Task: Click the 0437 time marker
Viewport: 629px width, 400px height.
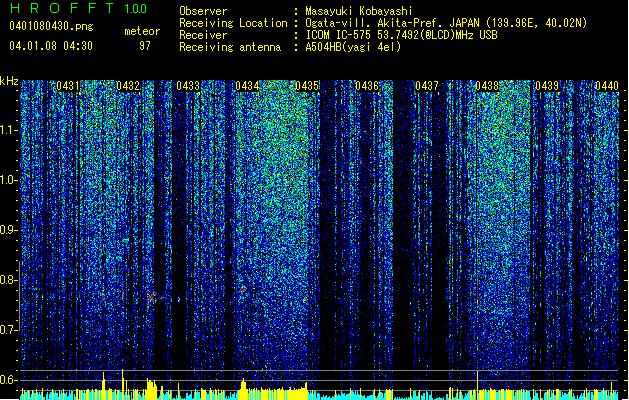Action: (x=427, y=86)
